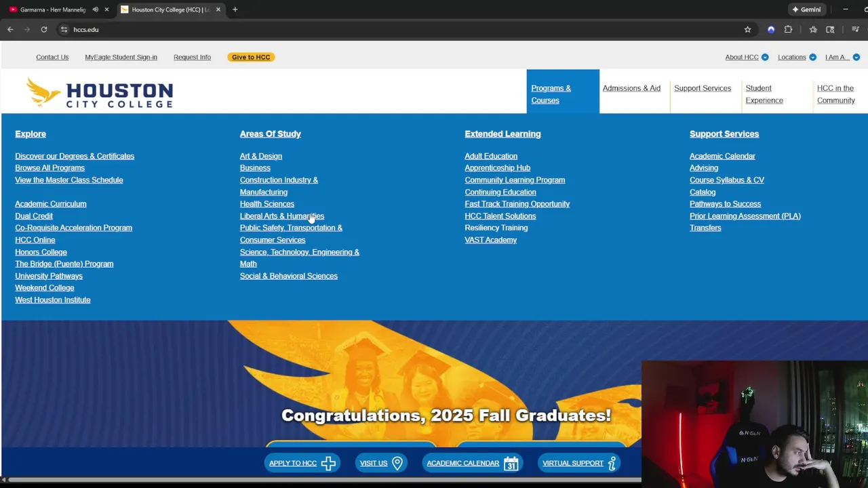This screenshot has height=488, width=868.
Task: Close the Garmarna YouTube tab
Action: click(x=106, y=9)
